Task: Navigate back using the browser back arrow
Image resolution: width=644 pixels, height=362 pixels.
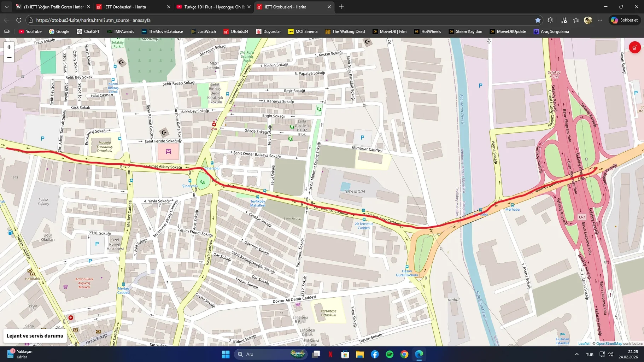Action: point(7,20)
